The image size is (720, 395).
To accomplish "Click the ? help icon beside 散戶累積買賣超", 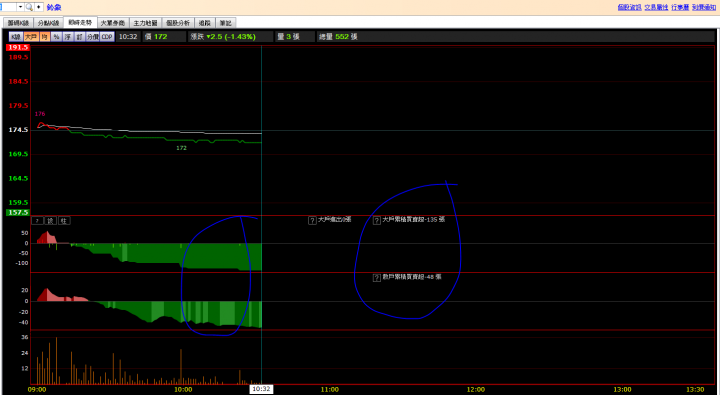I will [377, 278].
